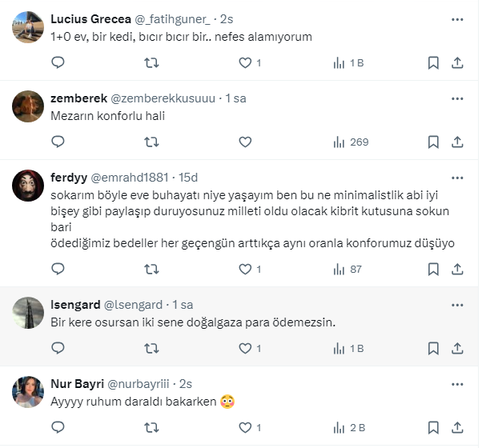Share ferdyy's tweet

[x=457, y=270]
